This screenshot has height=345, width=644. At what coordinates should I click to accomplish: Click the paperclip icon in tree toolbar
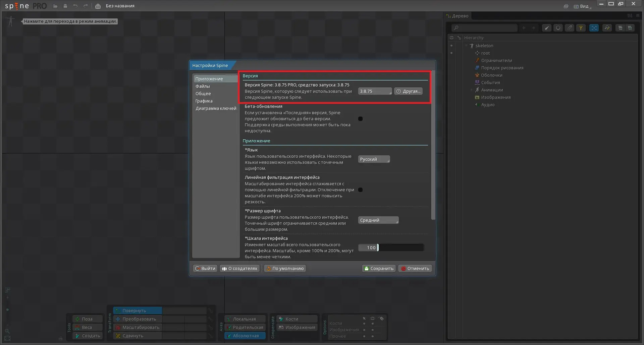coord(570,28)
